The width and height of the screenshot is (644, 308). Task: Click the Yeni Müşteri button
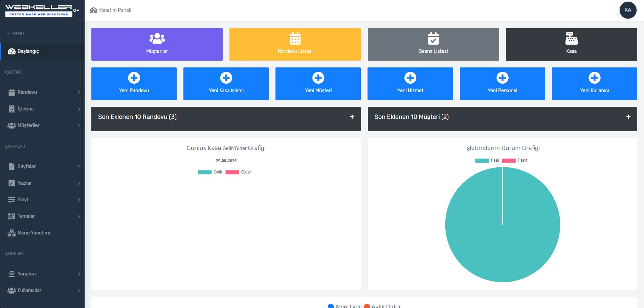tap(318, 84)
